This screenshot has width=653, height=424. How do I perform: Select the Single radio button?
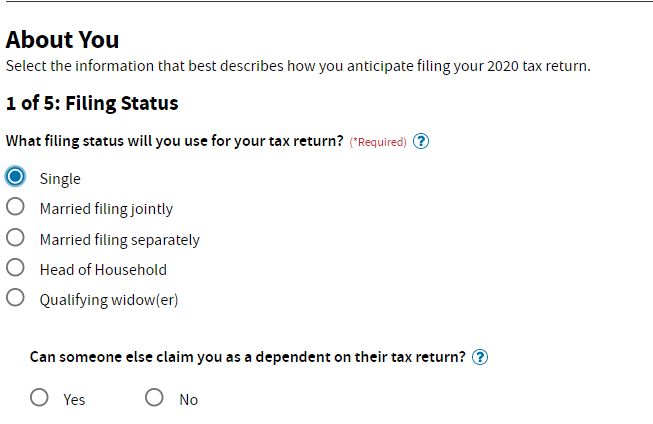click(x=15, y=177)
